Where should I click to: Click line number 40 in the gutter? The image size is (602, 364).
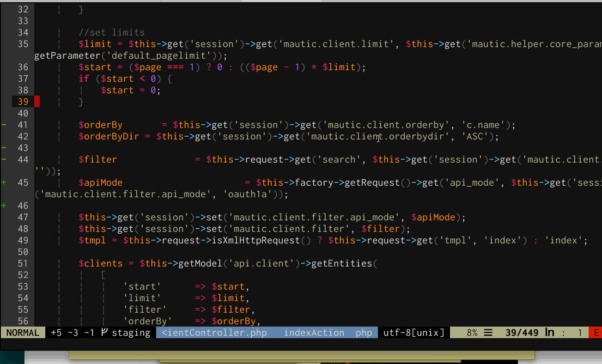coord(23,113)
